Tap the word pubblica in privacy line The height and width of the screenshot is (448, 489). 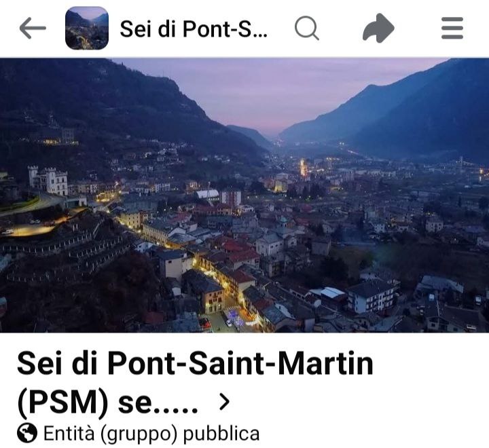tap(221, 434)
